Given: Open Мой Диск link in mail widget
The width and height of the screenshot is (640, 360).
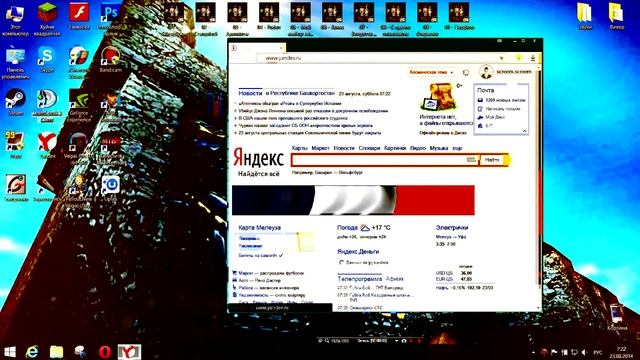Looking at the screenshot, I should 495,117.
